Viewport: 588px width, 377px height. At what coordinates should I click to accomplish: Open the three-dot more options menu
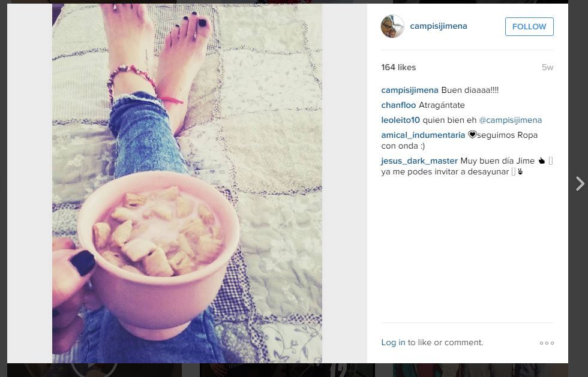point(547,343)
